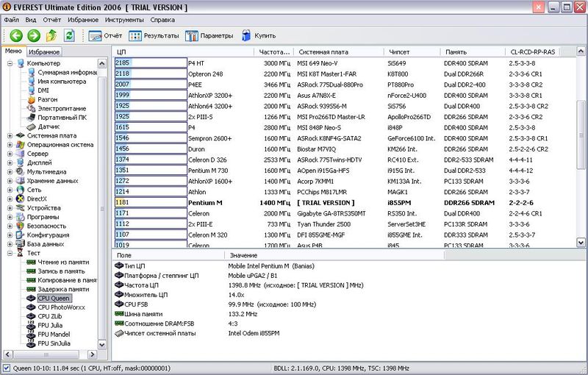Open the Результаты toolbar button
Viewport: 588px width, 375px height.
pyautogui.click(x=154, y=35)
